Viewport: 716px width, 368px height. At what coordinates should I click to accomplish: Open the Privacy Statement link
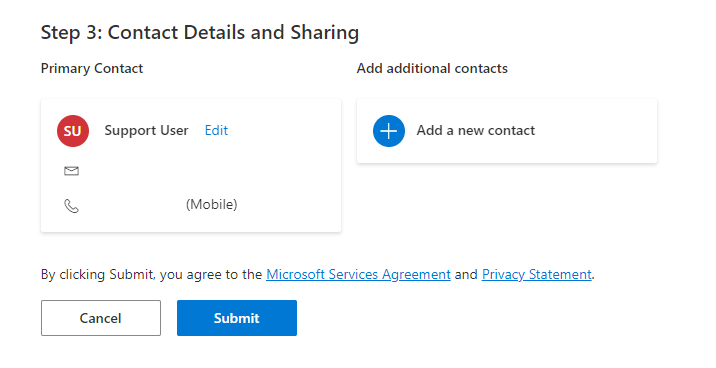pos(537,274)
